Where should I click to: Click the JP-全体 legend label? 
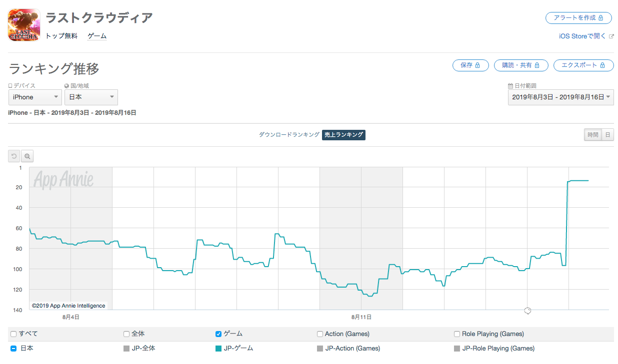tap(143, 349)
